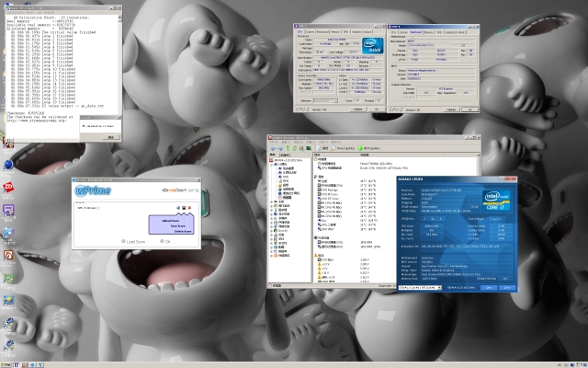Open the Processor Selection dropdown in CPU-Z
Viewport: 588px width, 368px height.
pyautogui.click(x=325, y=100)
